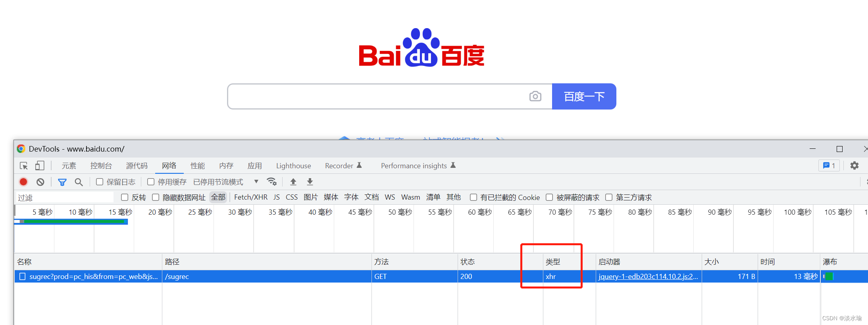Click the overview timeline request bar
The height and width of the screenshot is (325, 868).
(x=71, y=221)
